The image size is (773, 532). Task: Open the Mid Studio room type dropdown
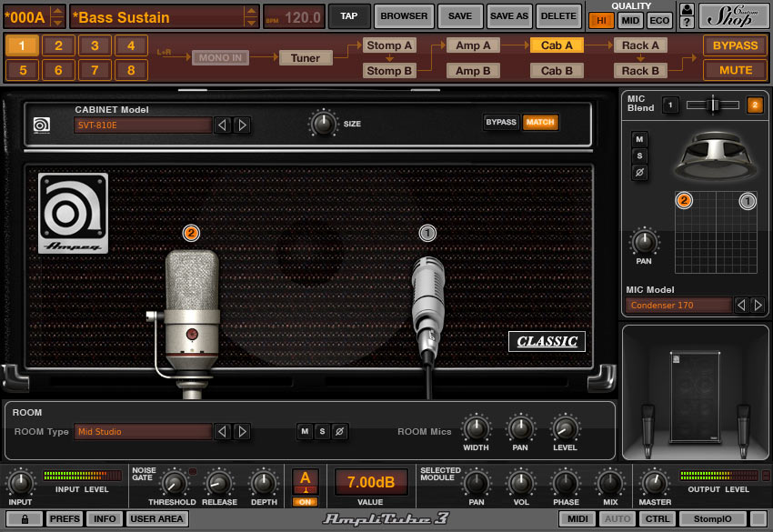click(143, 431)
